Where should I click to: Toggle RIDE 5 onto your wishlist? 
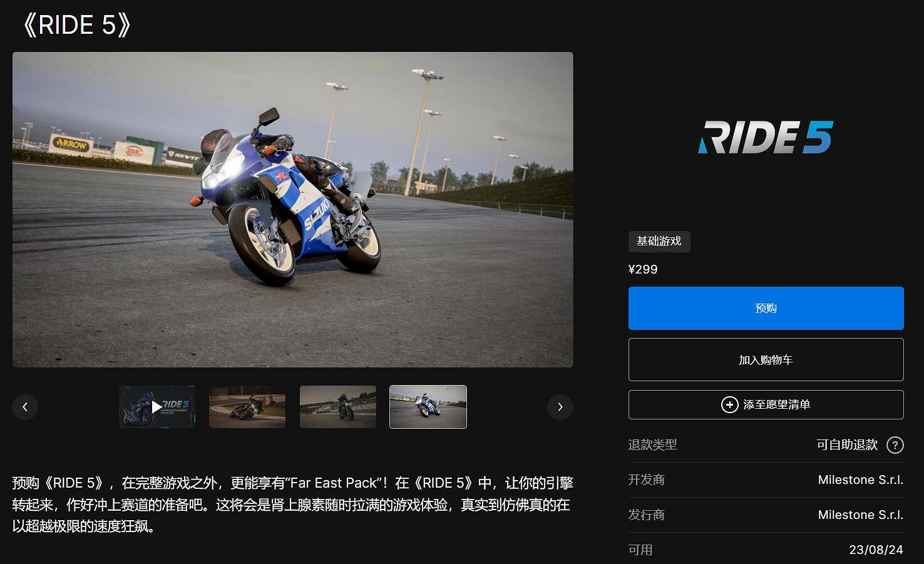pyautogui.click(x=766, y=404)
